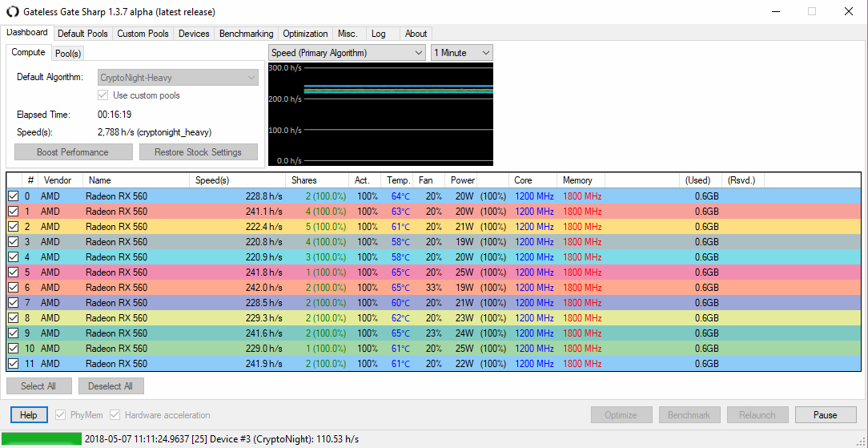
Task: Open the Optimization tab
Action: pos(306,34)
